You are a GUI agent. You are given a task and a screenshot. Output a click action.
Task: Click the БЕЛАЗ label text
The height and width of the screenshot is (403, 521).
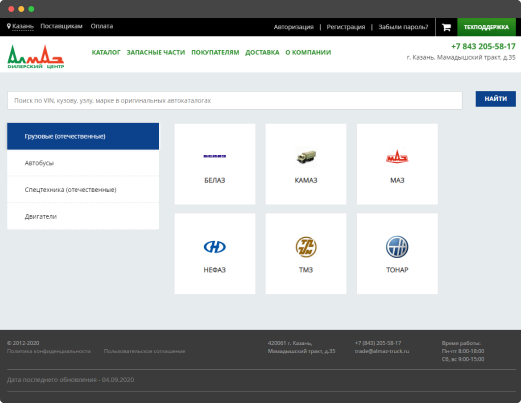(x=215, y=180)
